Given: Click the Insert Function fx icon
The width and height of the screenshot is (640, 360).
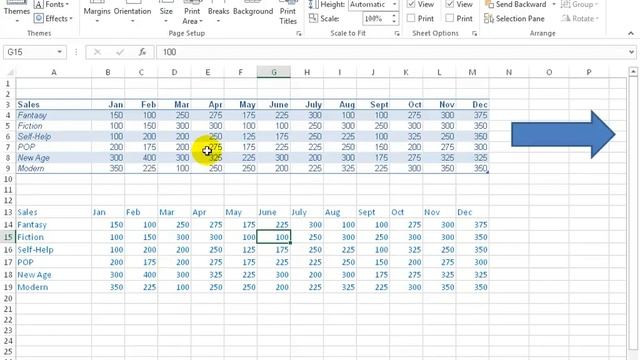Looking at the screenshot, I should pyautogui.click(x=142, y=52).
